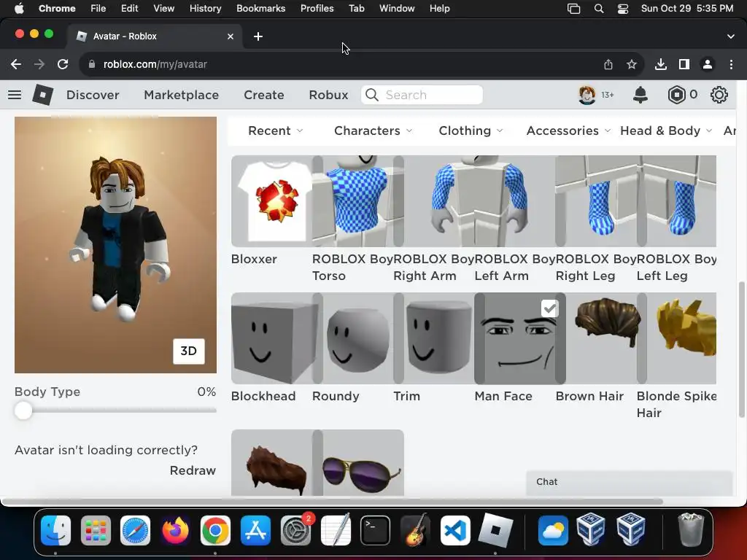Share this page from address bar
Viewport: 747px width, 560px height.
coord(608,64)
